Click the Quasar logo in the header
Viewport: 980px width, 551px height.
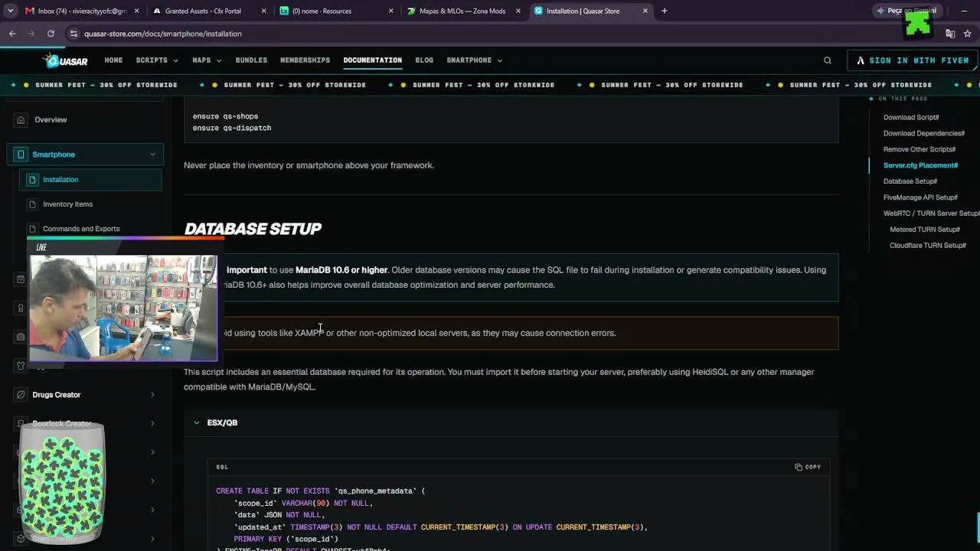[66, 60]
